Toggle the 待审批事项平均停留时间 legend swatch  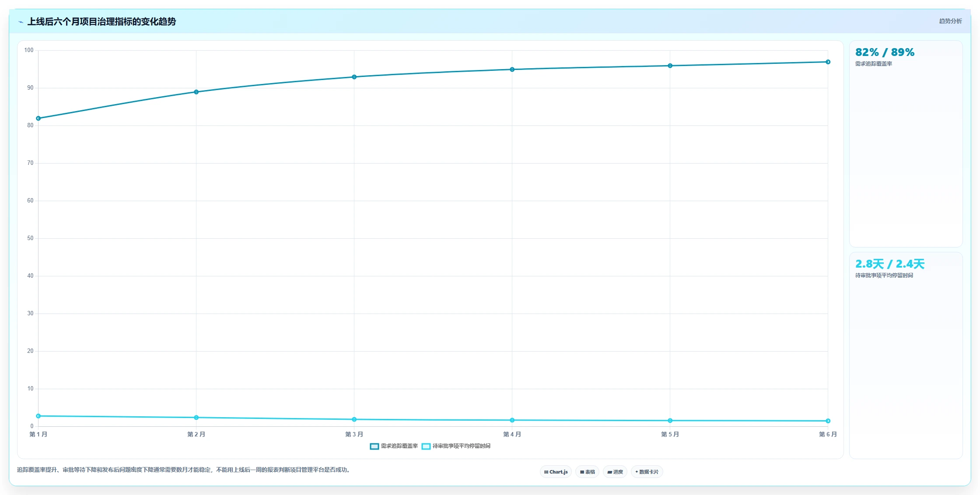[426, 446]
